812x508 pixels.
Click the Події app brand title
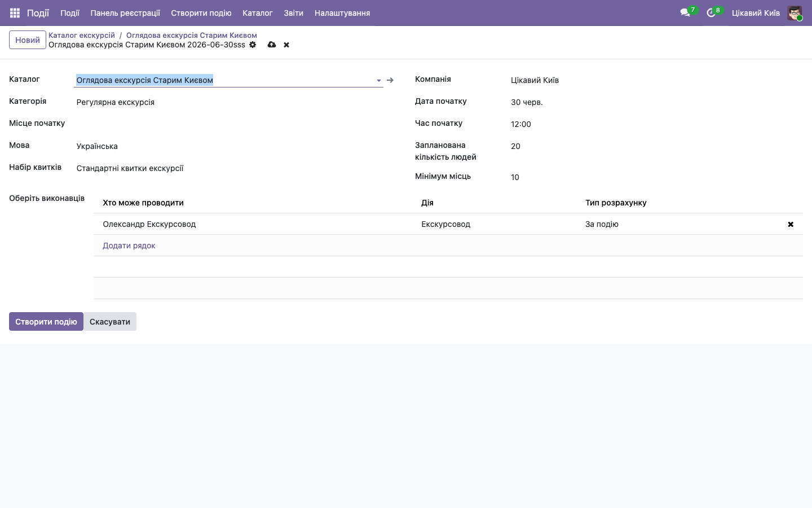[38, 13]
